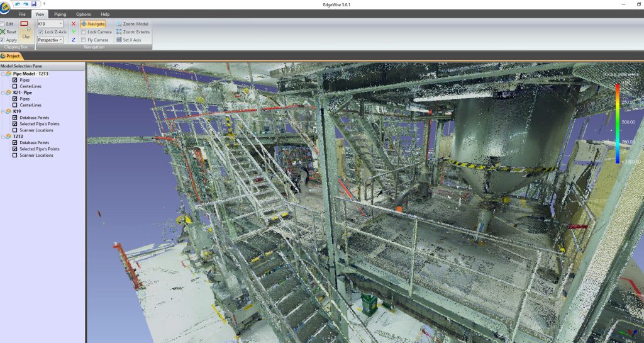
Task: Enable CenterLines under K21- Pipe
Action: [x=15, y=105]
